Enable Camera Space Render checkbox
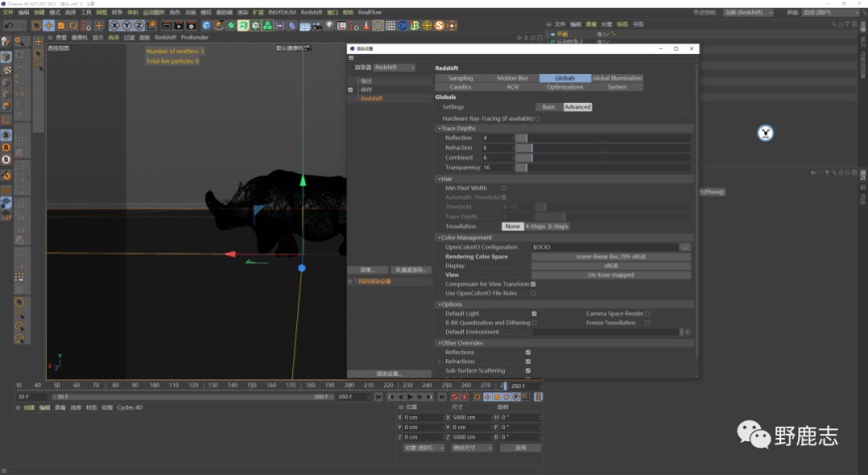Viewport: 868px width, 475px height. (x=648, y=314)
